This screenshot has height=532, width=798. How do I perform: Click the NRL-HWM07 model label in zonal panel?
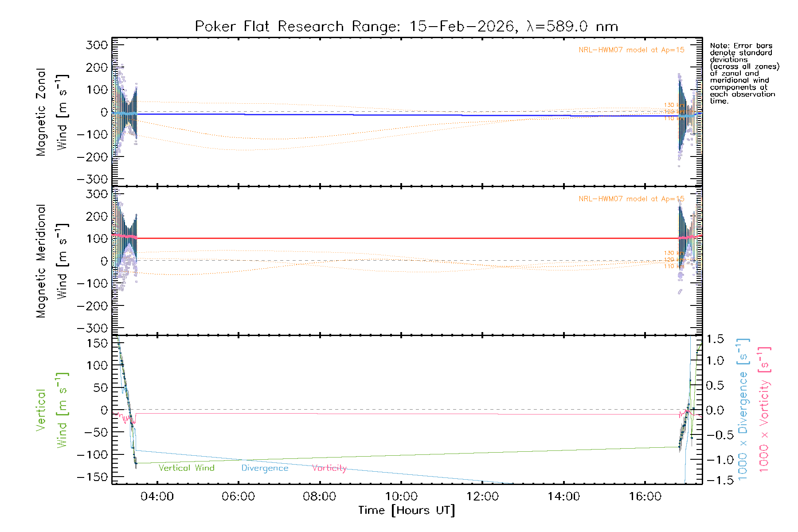coord(631,50)
